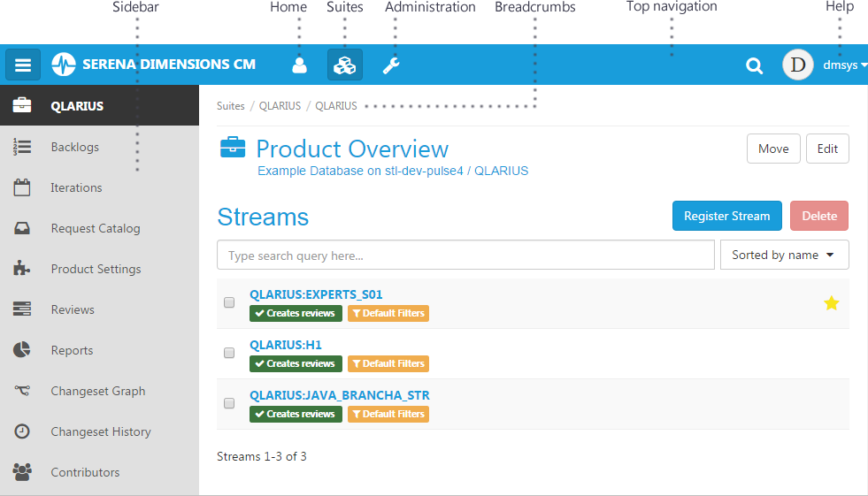Click the Edit button
Viewport: 868px width, 496px height.
pos(827,149)
